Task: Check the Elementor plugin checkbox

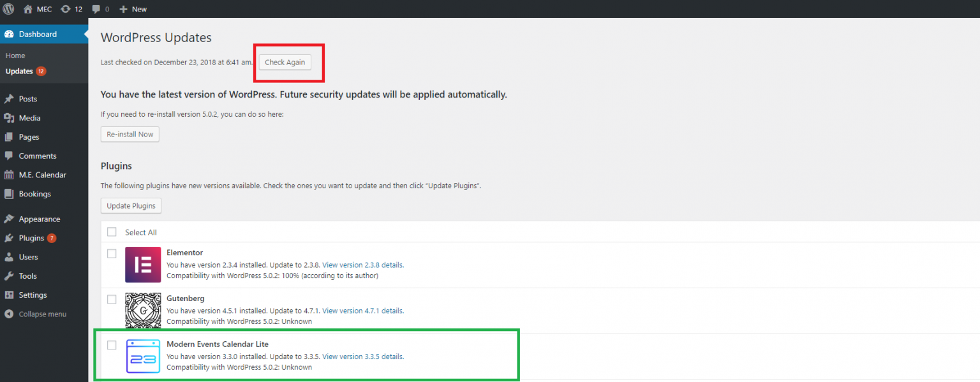Action: tap(112, 253)
